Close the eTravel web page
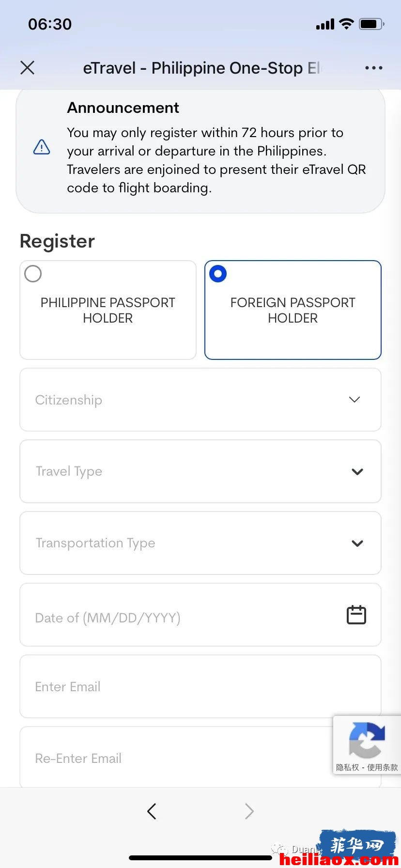The image size is (401, 868). [x=28, y=68]
